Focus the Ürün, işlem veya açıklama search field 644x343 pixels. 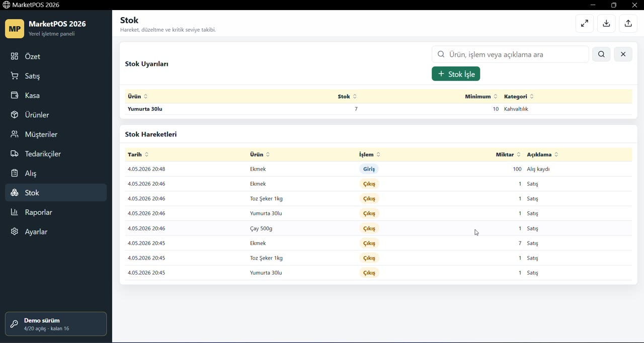[510, 54]
